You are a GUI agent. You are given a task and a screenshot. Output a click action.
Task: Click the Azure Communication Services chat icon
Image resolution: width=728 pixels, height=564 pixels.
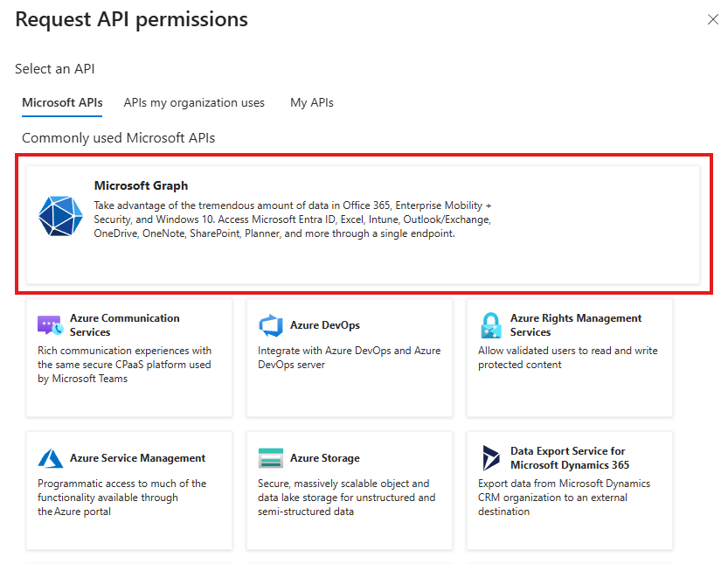[x=50, y=325]
